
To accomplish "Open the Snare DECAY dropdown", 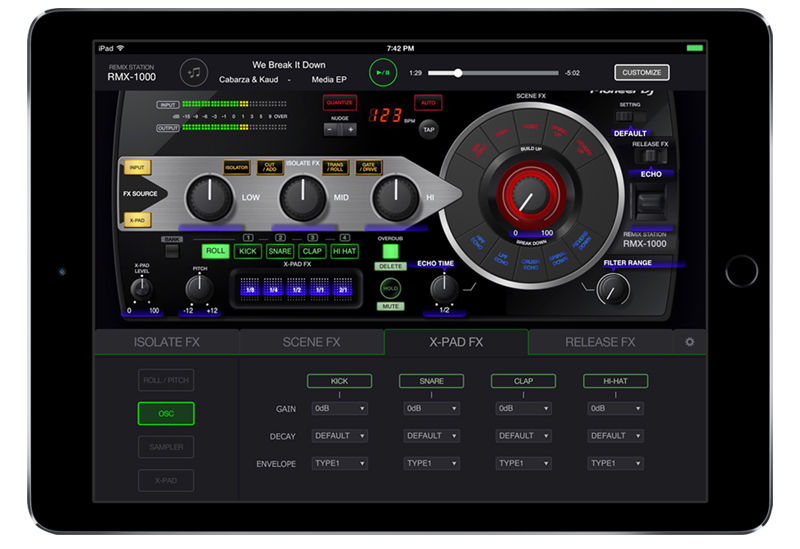I will (431, 436).
